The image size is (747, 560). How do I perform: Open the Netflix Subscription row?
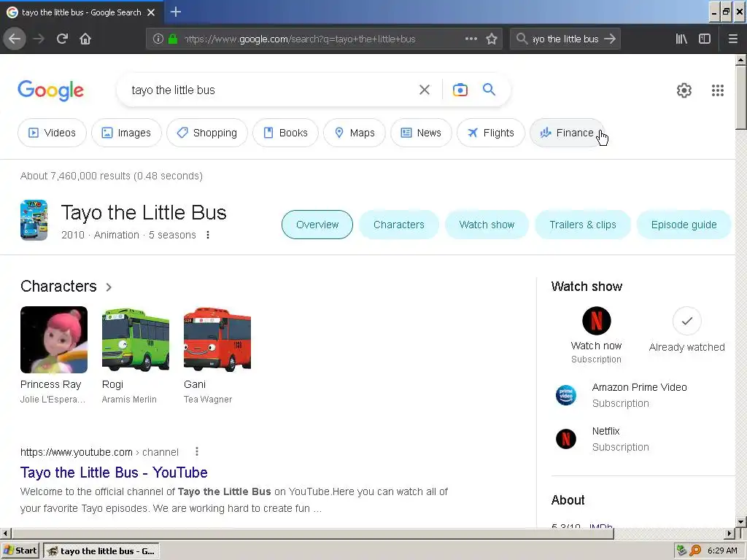(643, 439)
